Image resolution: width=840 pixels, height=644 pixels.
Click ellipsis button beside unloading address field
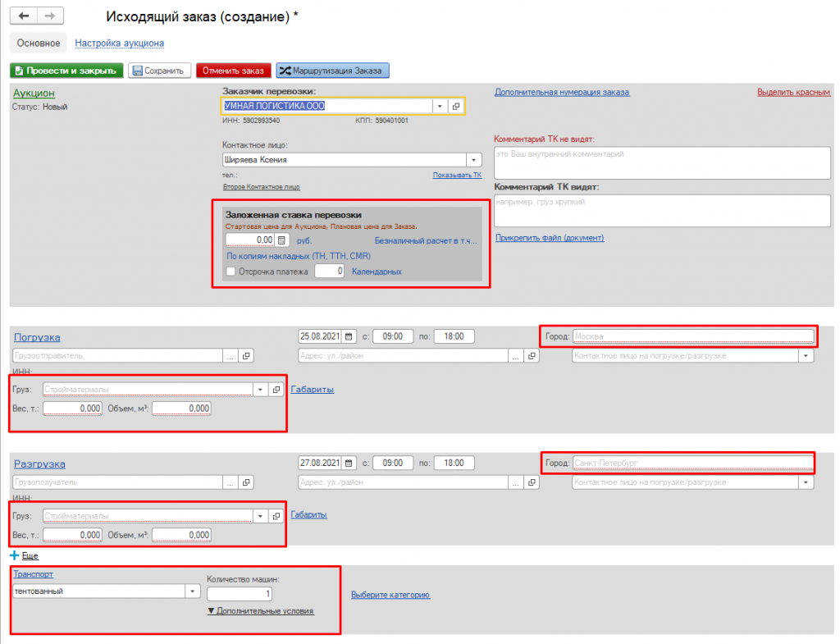click(515, 482)
